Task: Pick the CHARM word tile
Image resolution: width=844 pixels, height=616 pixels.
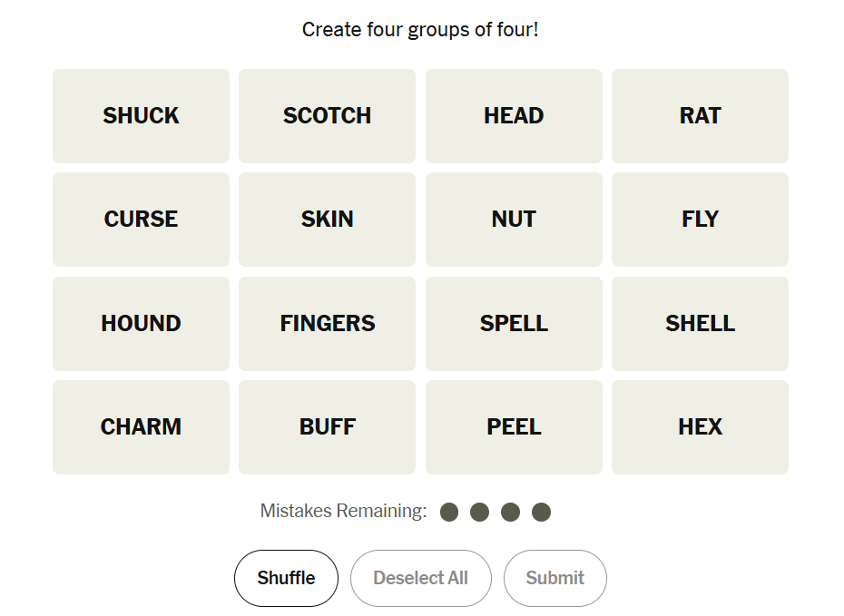Action: coord(141,427)
